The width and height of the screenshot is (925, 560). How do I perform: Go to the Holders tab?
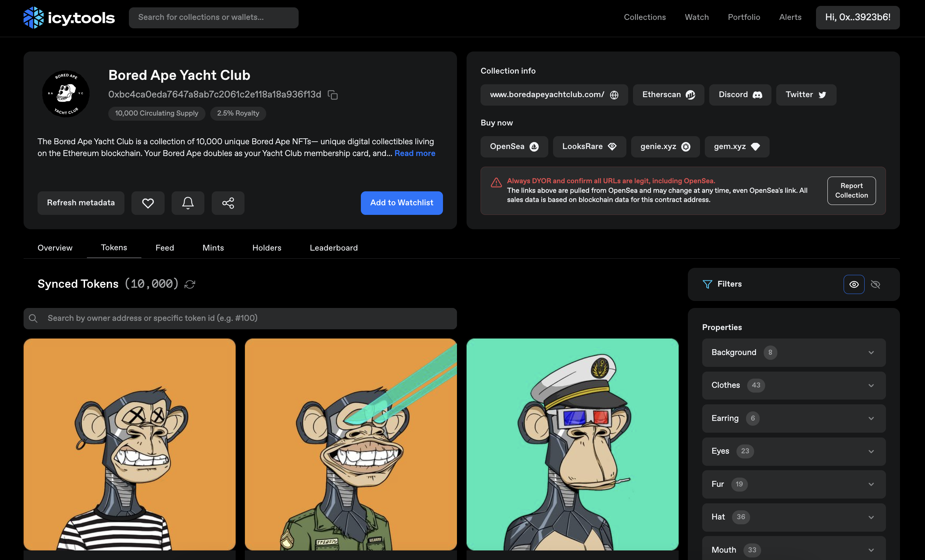267,248
